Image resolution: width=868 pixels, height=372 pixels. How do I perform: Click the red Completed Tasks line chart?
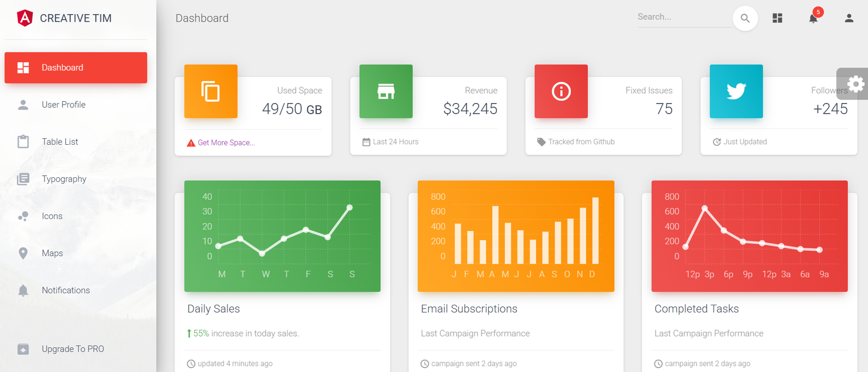749,236
